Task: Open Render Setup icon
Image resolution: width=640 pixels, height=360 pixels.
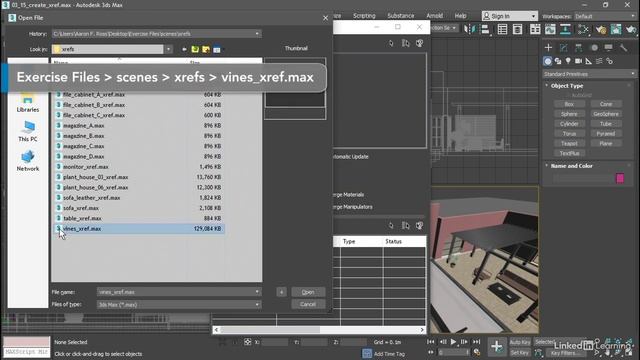Action: pyautogui.click(x=601, y=29)
